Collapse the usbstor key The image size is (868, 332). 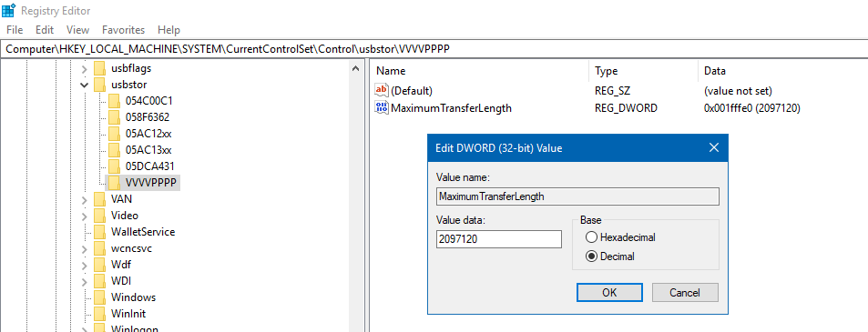coord(84,86)
